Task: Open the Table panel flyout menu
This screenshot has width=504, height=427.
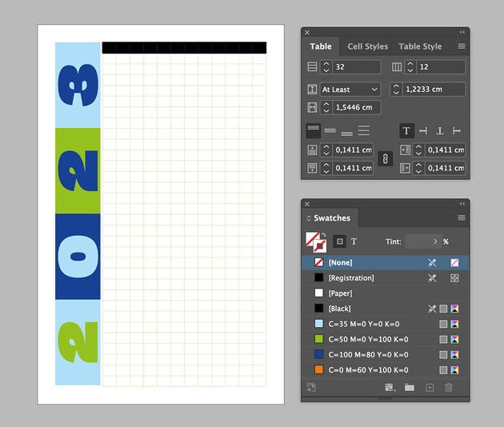Action: 462,46
